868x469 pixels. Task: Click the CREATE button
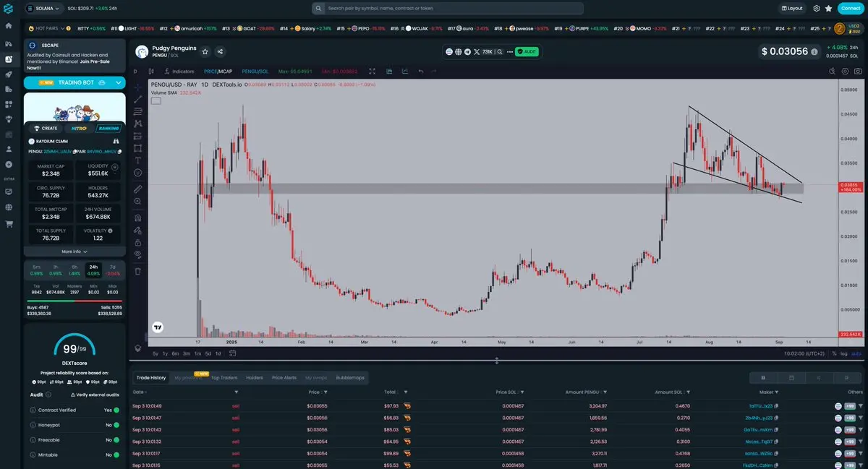[46, 128]
